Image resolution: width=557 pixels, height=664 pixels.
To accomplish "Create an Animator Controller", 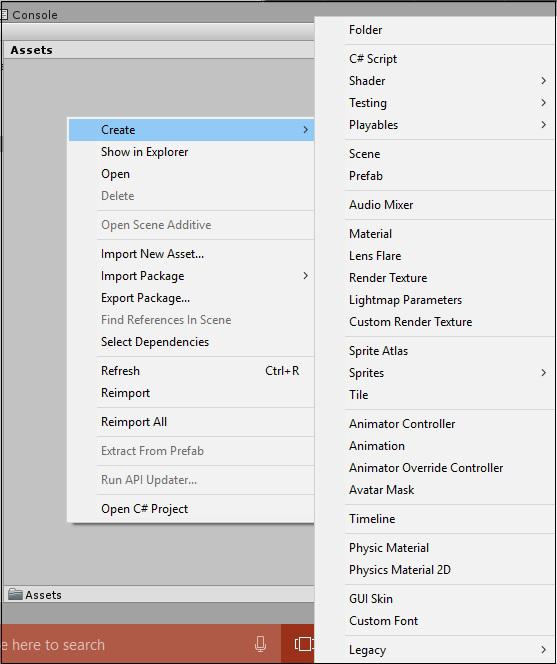I will click(x=435, y=423).
